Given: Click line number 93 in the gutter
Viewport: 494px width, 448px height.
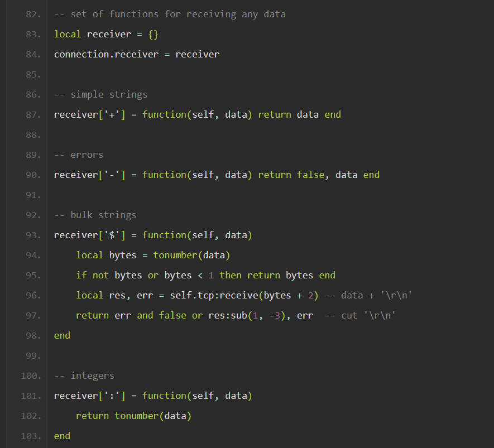Looking at the screenshot, I should [x=33, y=235].
